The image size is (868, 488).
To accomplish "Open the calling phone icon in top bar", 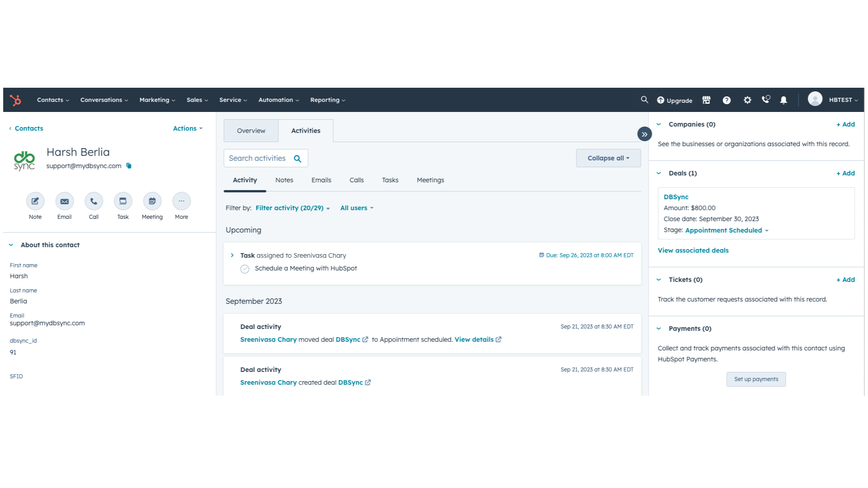I will [x=766, y=100].
